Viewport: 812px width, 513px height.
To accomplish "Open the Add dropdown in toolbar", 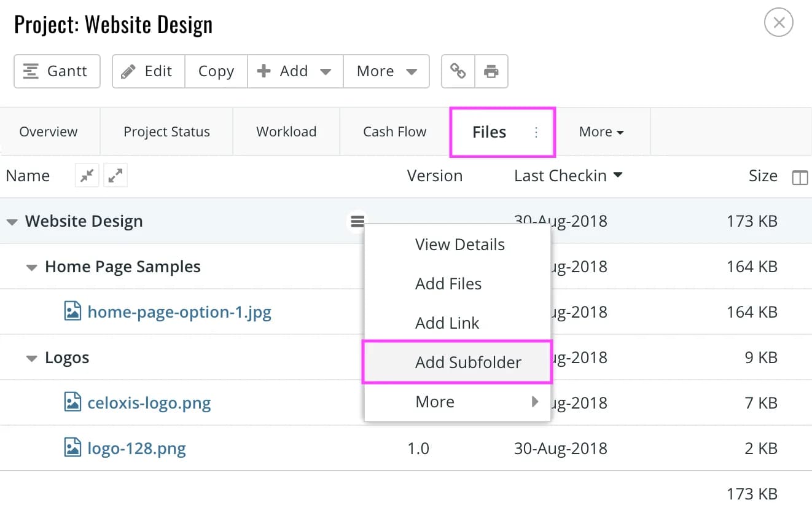I will pyautogui.click(x=295, y=71).
